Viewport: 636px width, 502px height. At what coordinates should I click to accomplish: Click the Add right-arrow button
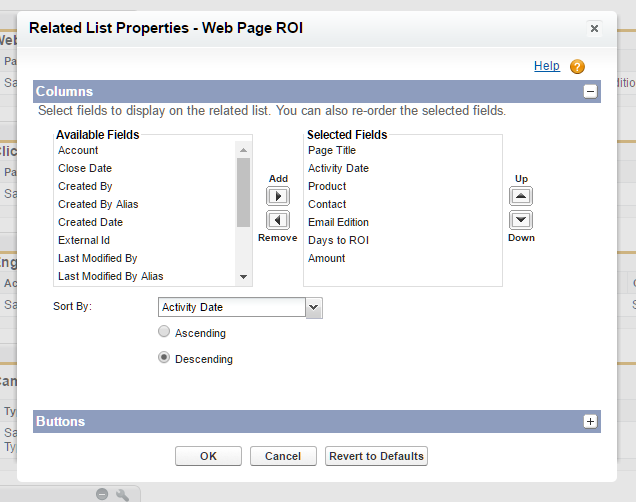click(278, 196)
